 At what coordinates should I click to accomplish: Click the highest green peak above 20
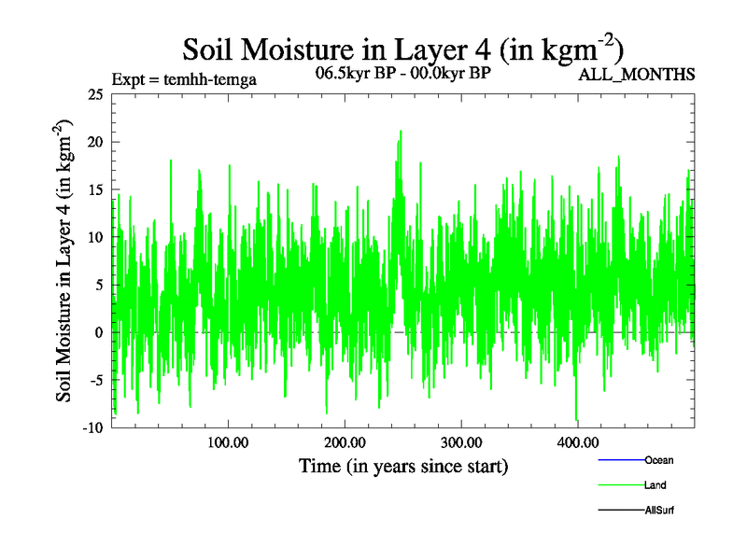[x=401, y=133]
